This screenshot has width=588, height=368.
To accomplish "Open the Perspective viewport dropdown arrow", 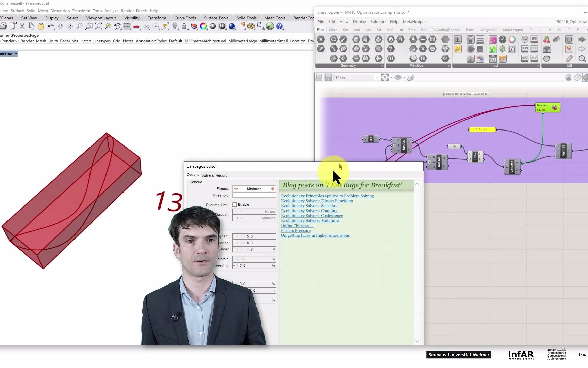I will coord(16,54).
